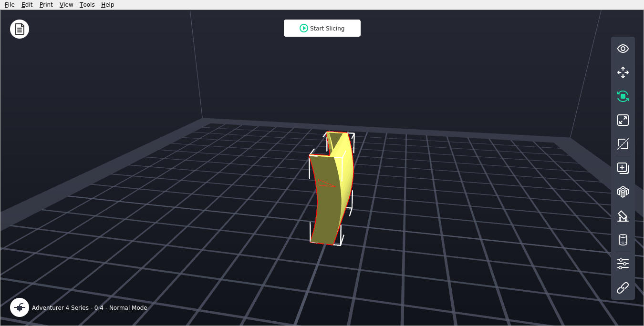The height and width of the screenshot is (326, 644).
Task: Open the Print menu
Action: (x=46, y=5)
